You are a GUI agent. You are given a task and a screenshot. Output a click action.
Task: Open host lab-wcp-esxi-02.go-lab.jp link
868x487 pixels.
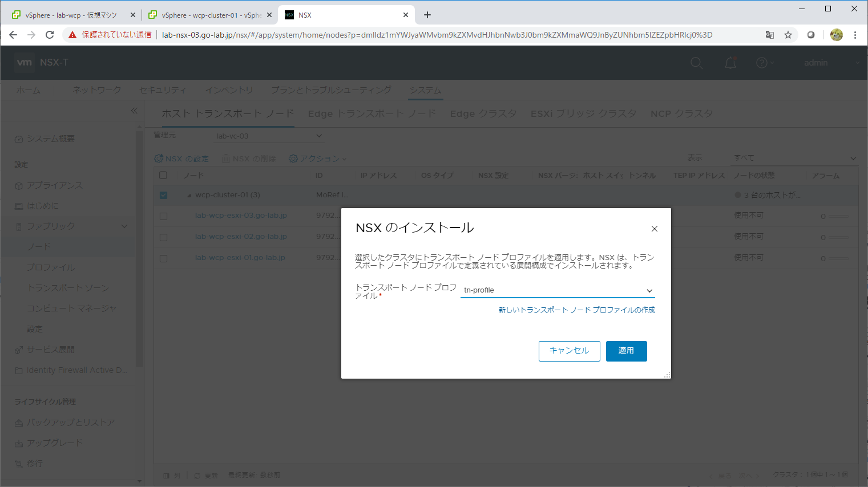(x=241, y=237)
